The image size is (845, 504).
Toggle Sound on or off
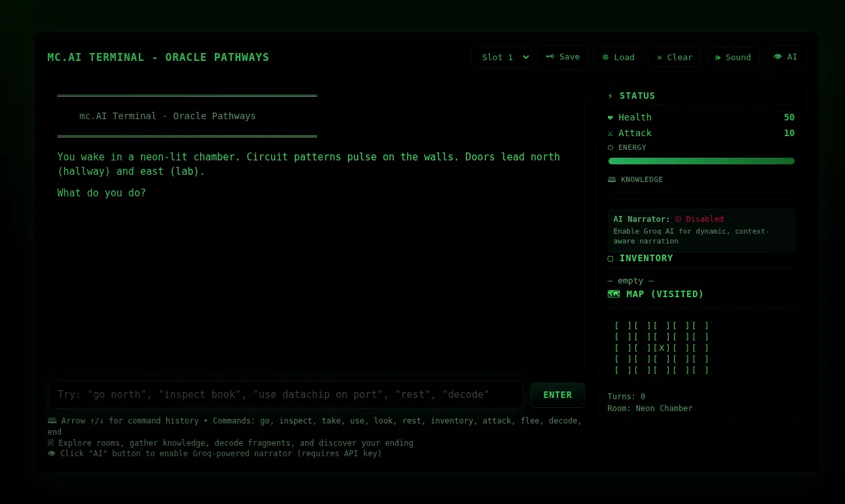[x=732, y=57]
